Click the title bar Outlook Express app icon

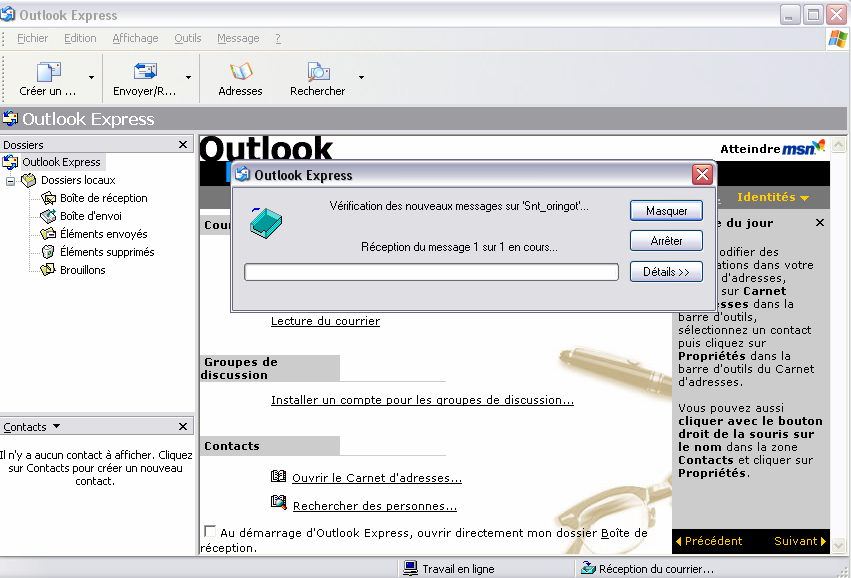(x=8, y=14)
